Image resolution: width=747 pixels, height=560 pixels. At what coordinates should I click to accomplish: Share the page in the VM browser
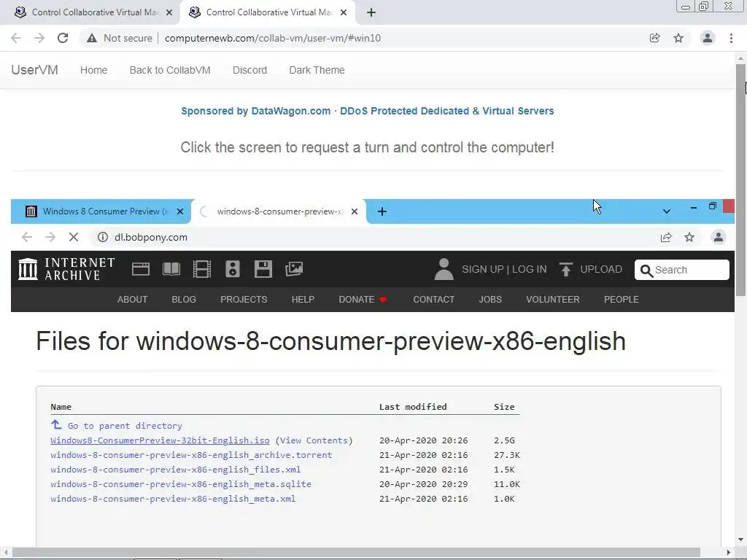666,237
